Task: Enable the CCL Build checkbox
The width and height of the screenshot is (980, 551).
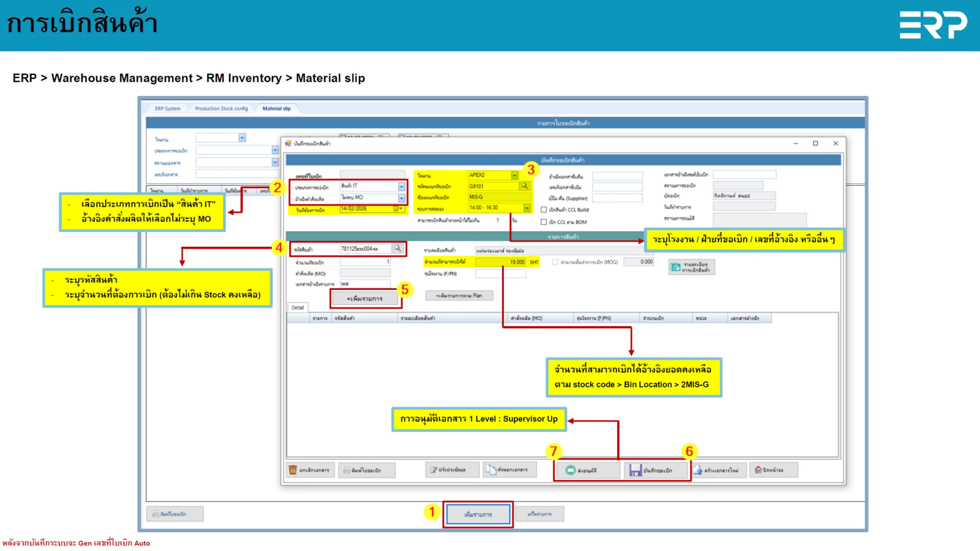Action: coord(544,210)
